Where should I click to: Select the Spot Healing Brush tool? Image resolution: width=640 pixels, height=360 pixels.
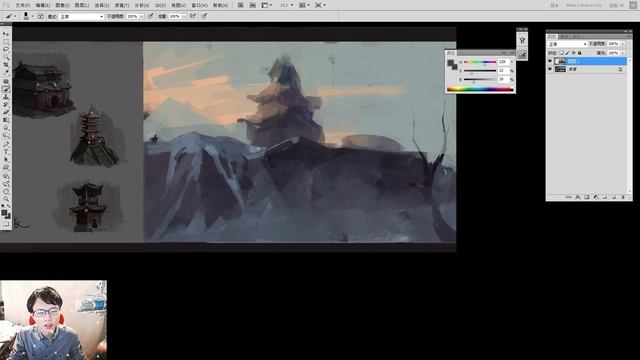[x=6, y=81]
